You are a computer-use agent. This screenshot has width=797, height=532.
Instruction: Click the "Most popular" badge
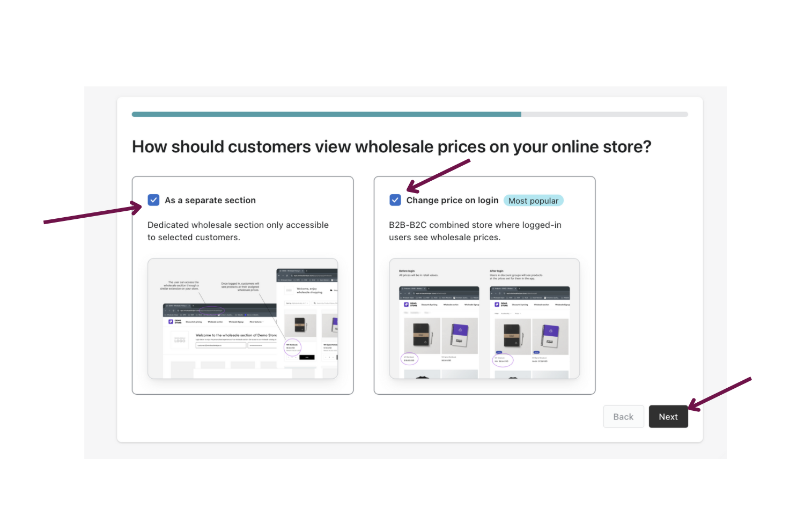533,201
